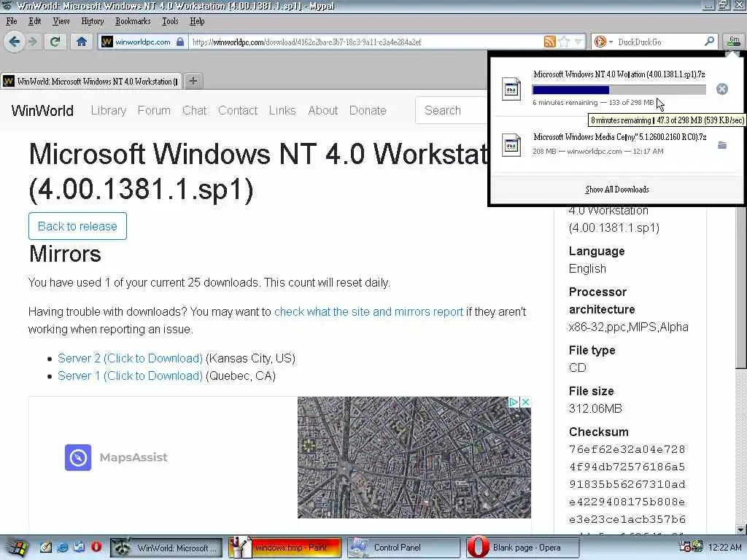Open the About nav link
The image size is (747, 560).
(323, 111)
